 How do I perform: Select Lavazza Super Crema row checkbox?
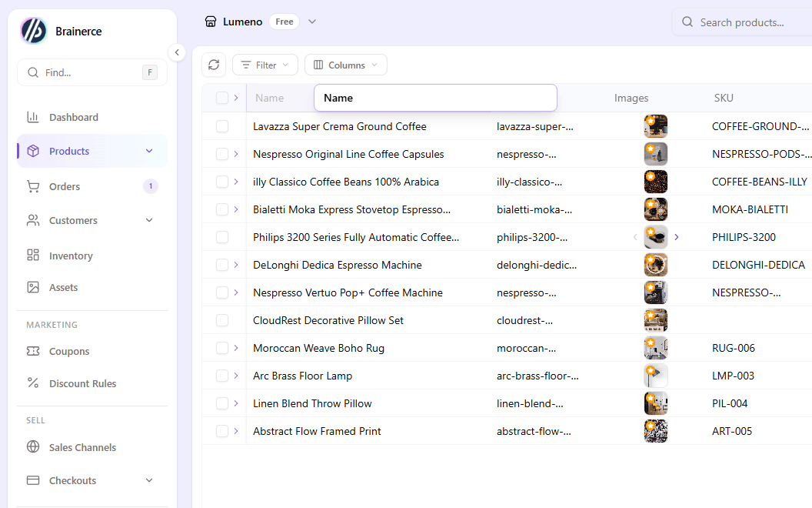pyautogui.click(x=222, y=126)
